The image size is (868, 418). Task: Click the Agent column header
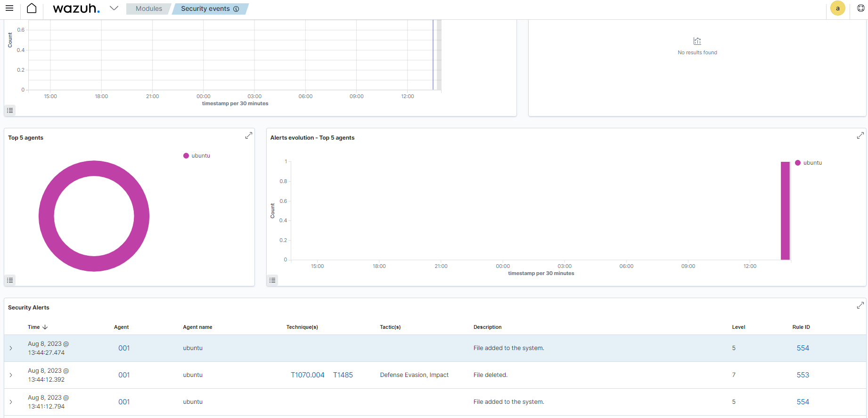point(121,327)
